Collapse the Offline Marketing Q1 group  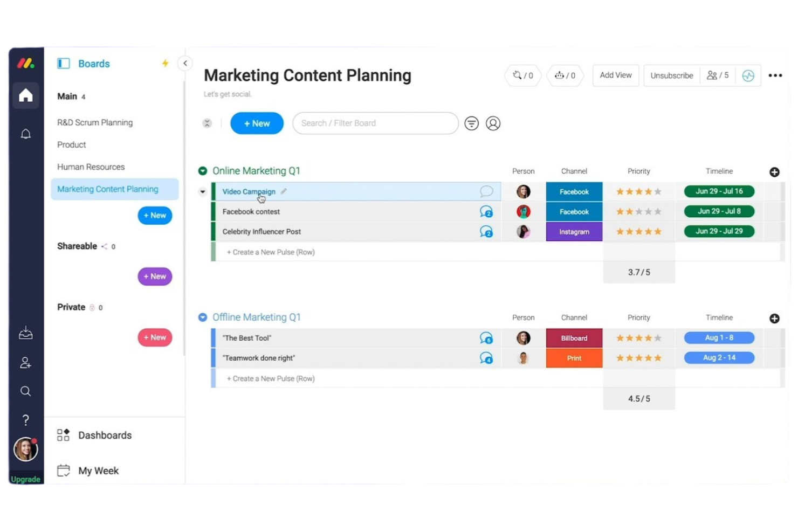203,317
